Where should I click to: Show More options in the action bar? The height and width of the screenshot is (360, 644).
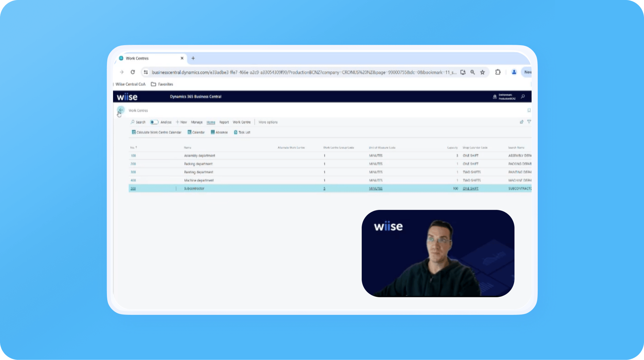[268, 122]
